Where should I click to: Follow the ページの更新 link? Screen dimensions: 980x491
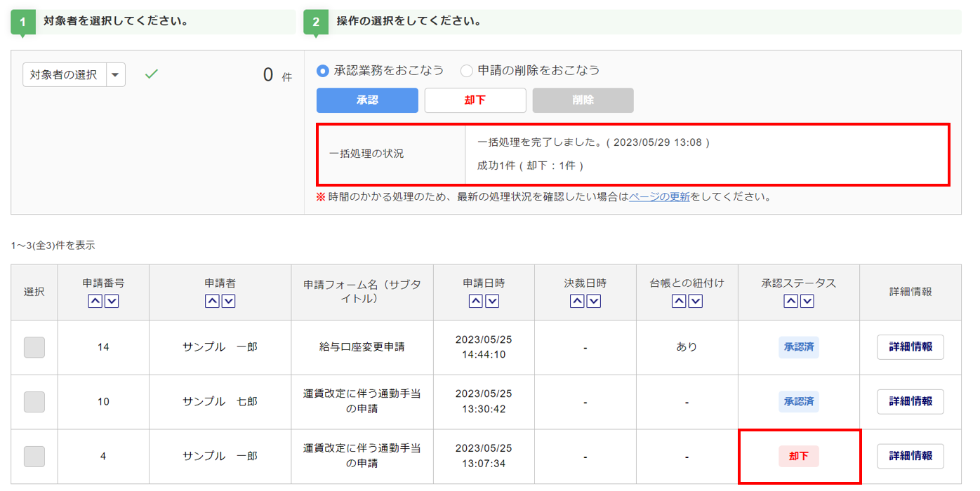click(x=659, y=197)
